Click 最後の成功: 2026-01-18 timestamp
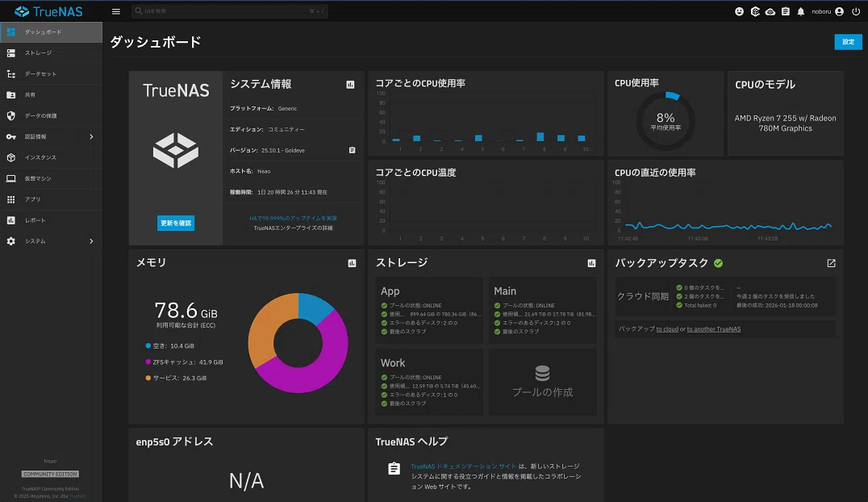 (777, 305)
